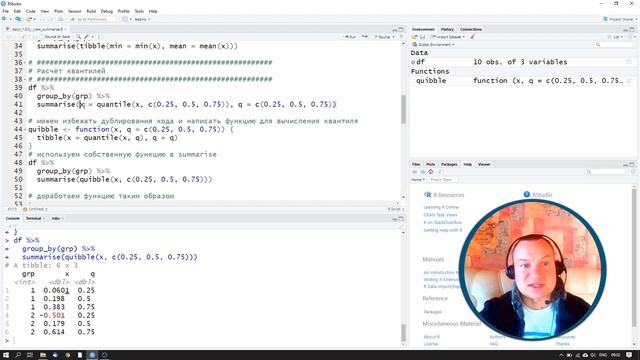
Task: Click the New File icon in main toolbar
Action: (4, 19)
